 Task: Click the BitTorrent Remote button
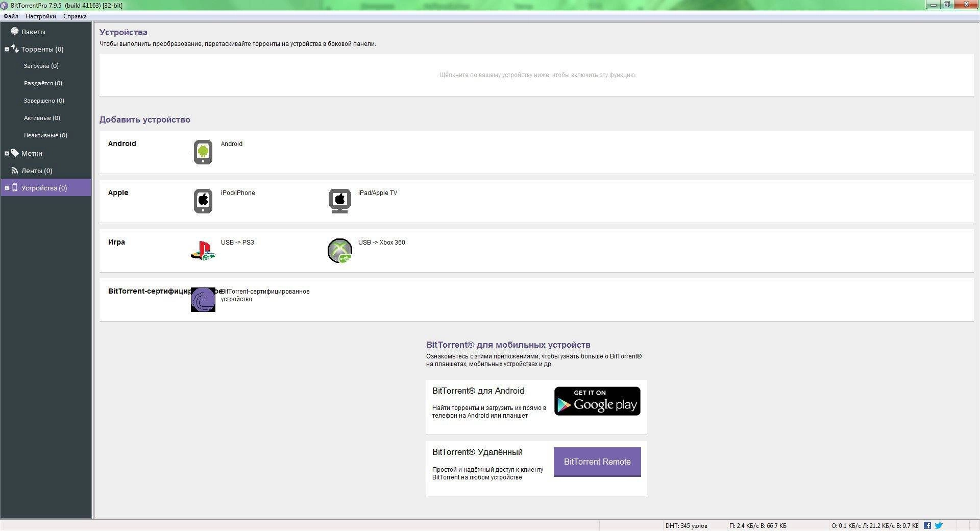point(597,462)
